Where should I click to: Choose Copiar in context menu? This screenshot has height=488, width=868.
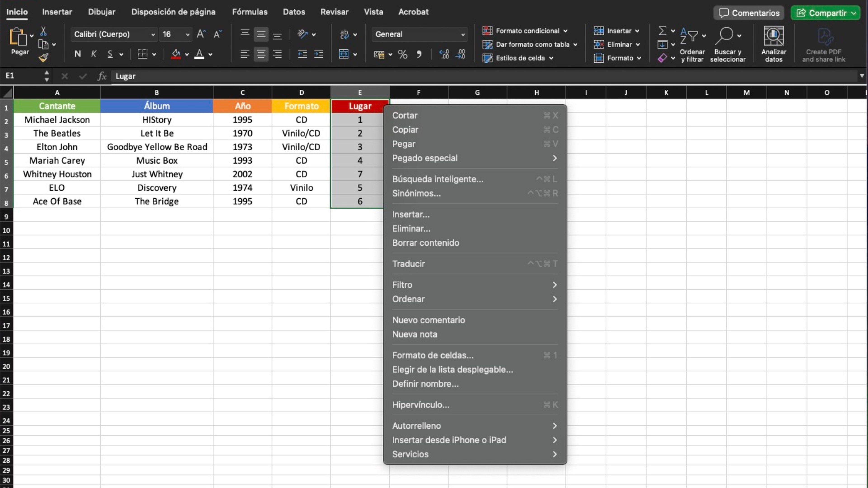pyautogui.click(x=475, y=130)
